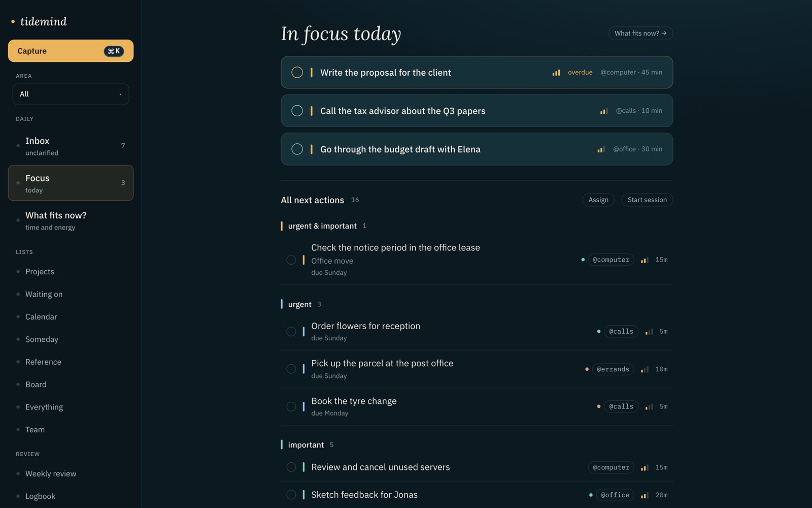Open Inbox in the sidebar
812x508 pixels.
(71, 146)
